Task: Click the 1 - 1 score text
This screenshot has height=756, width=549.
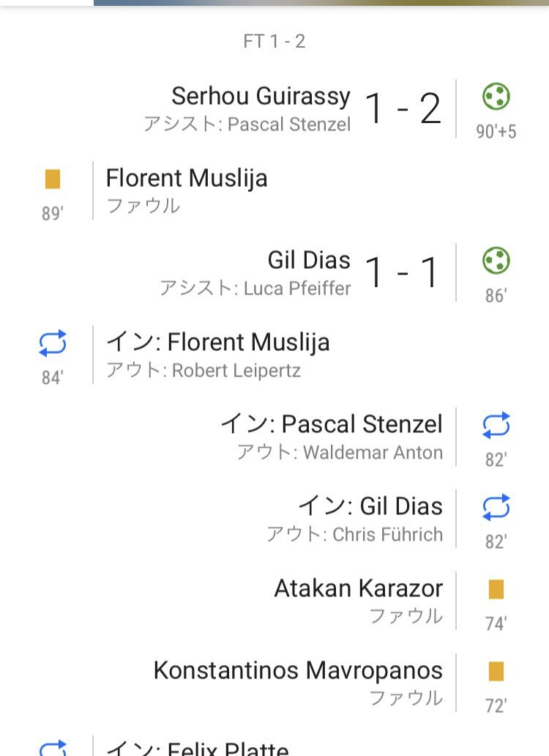Action: pos(403,273)
